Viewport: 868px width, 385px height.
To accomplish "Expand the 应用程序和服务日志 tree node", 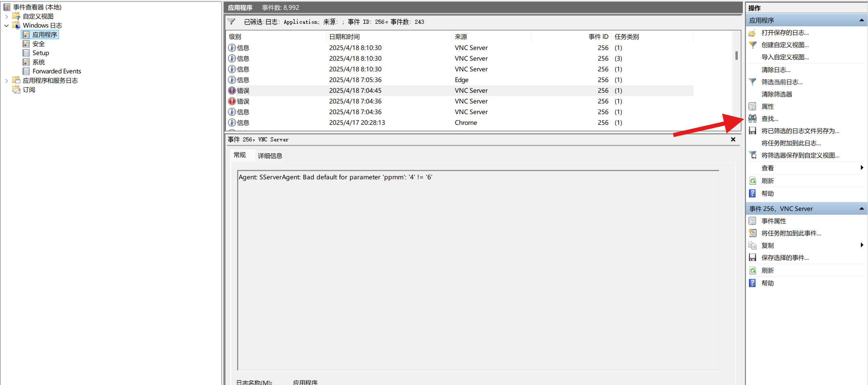I will (x=6, y=80).
